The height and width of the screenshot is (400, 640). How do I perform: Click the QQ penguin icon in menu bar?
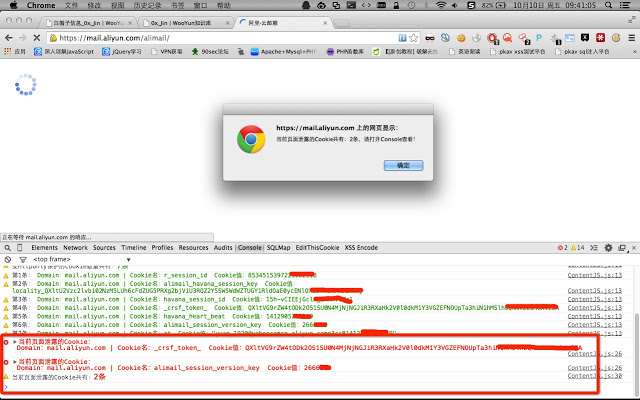point(306,5)
